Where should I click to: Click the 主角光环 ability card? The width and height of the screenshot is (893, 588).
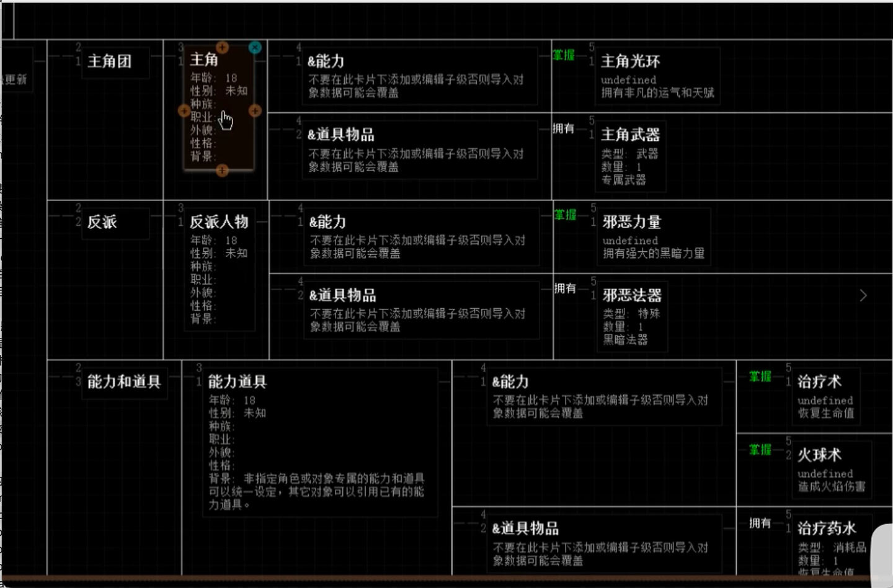(657, 76)
